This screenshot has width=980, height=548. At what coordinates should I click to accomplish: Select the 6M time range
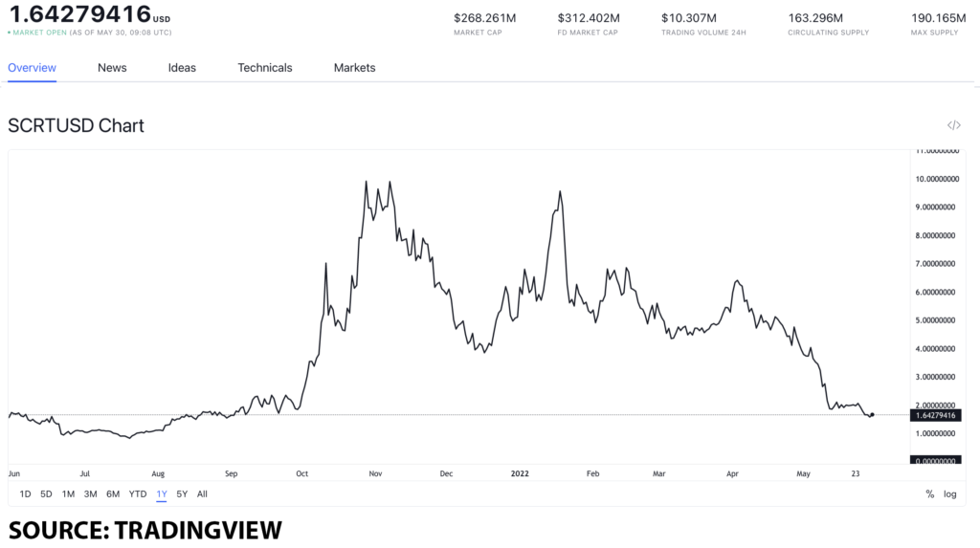(x=113, y=493)
